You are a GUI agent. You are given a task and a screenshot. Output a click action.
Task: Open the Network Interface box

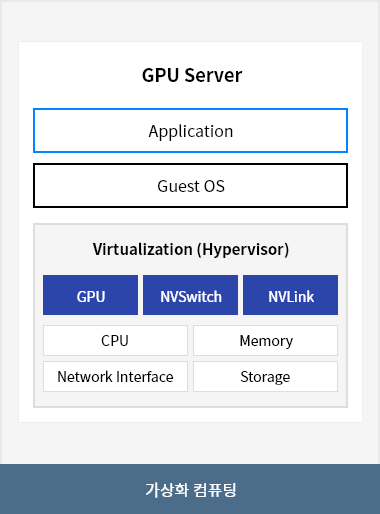[115, 377]
